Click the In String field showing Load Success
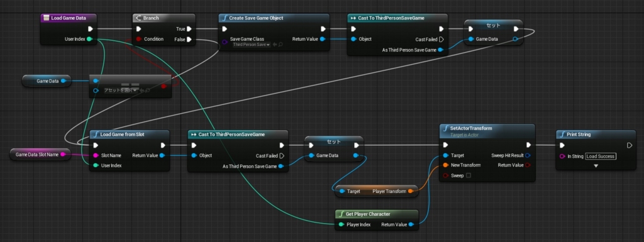Image resolution: width=644 pixels, height=242 pixels. coord(601,157)
